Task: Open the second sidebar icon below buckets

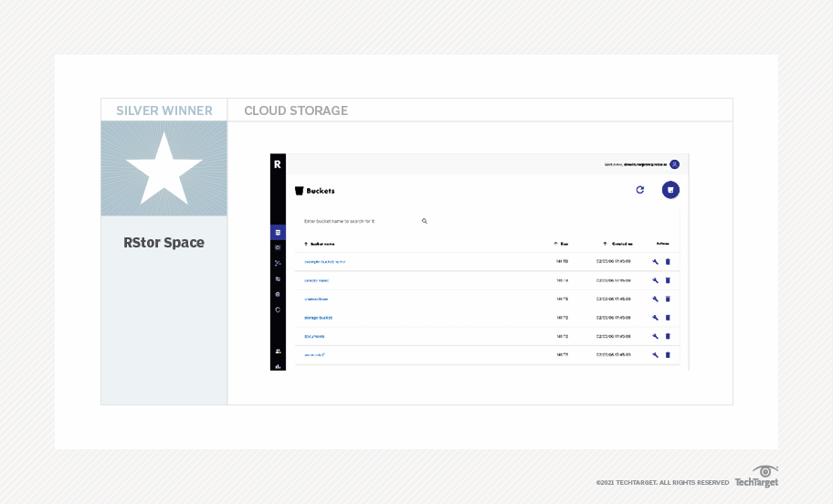Action: (278, 247)
